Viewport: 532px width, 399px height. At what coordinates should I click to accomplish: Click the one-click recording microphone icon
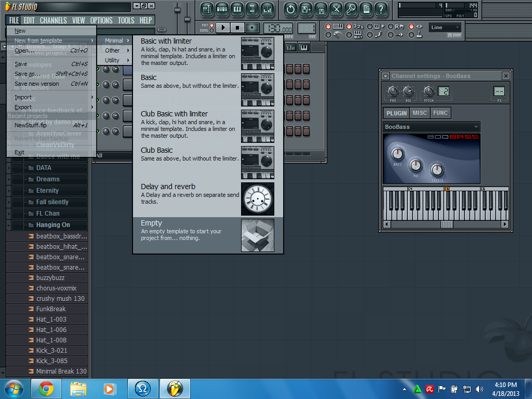[x=351, y=9]
